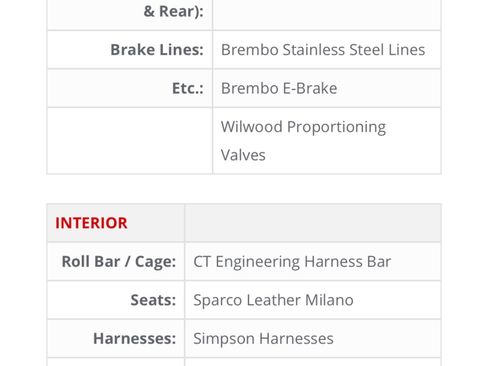Click the INTERIOR section header

point(91,223)
